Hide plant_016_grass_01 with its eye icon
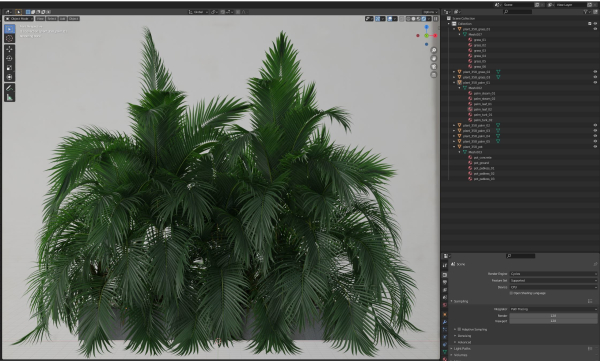 click(x=595, y=29)
